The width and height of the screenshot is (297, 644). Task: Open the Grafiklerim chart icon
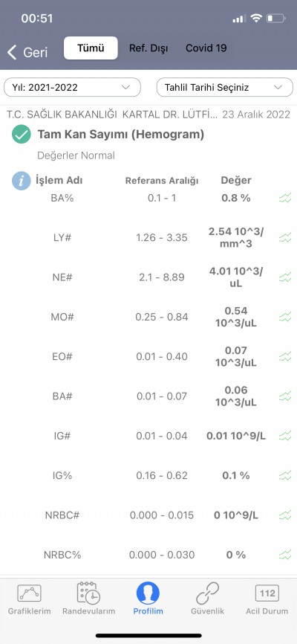pos(29,593)
